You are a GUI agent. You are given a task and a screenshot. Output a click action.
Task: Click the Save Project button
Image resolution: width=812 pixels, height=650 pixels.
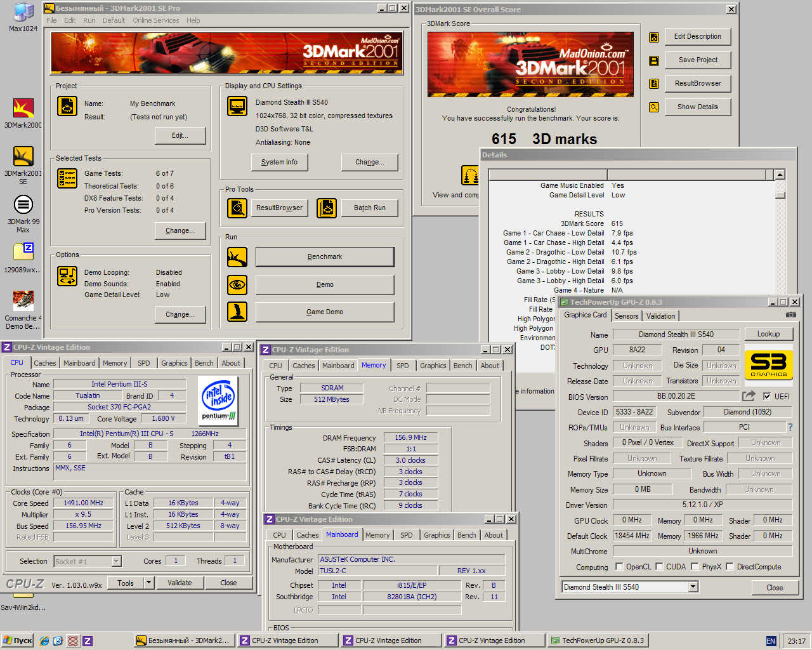coord(698,60)
